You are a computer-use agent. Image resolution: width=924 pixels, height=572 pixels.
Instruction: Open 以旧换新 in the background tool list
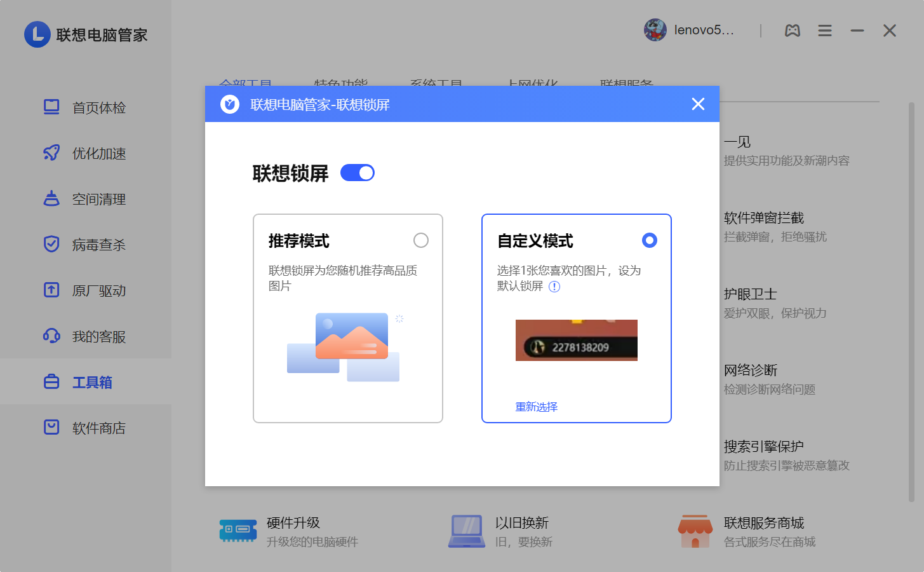(x=500, y=531)
